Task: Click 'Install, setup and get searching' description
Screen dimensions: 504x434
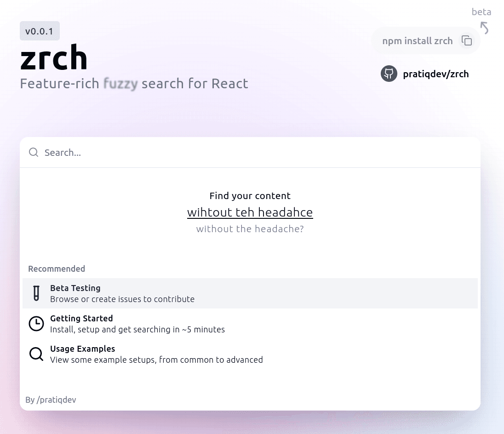Action: (137, 329)
